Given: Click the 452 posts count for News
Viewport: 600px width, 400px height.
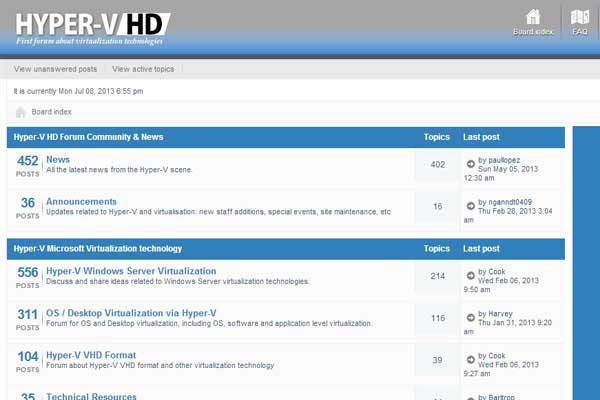Looking at the screenshot, I should click(28, 161).
